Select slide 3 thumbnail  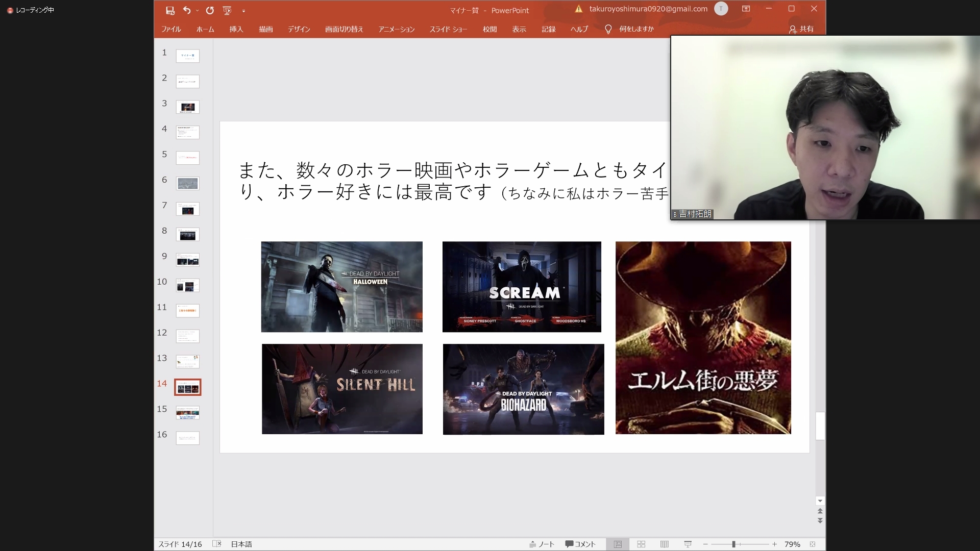(x=187, y=107)
